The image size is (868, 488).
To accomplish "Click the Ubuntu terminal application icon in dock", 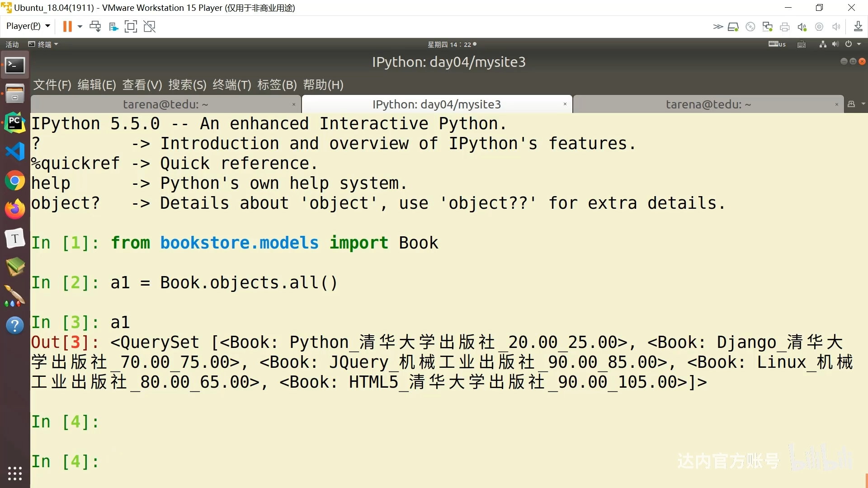I will tap(14, 65).
